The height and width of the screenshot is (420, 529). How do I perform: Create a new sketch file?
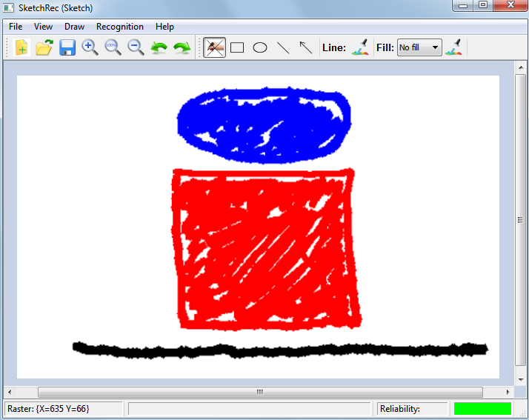click(21, 47)
